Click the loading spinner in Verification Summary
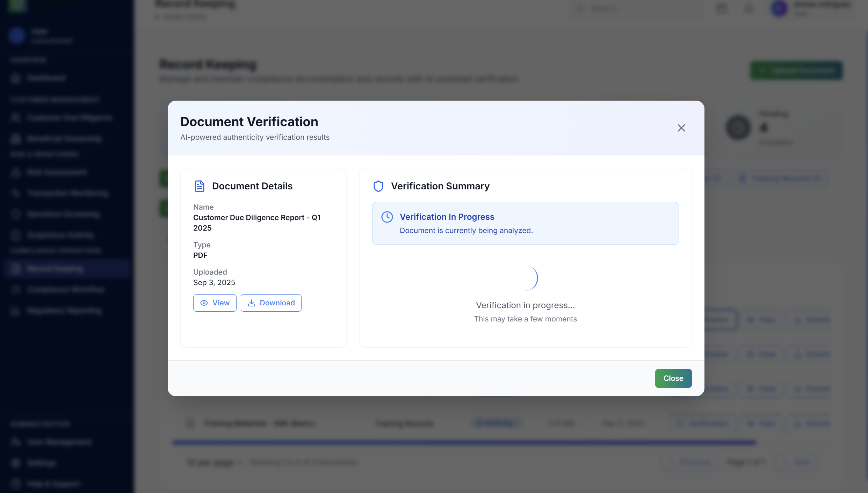This screenshot has height=493, width=868. (x=526, y=278)
